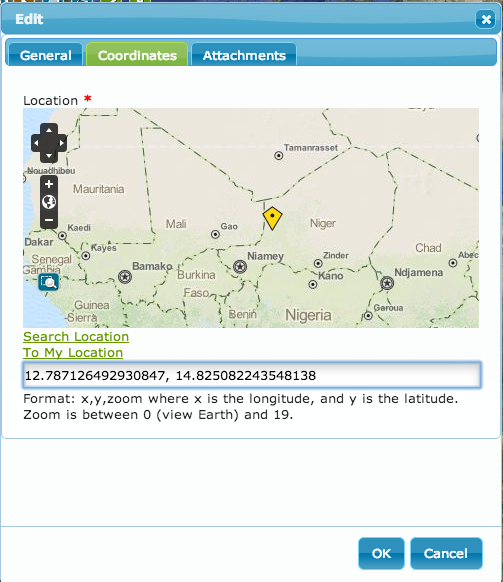Click the Ndjamena capital marker on map
Screen dimensions: 503x582
click(387, 283)
